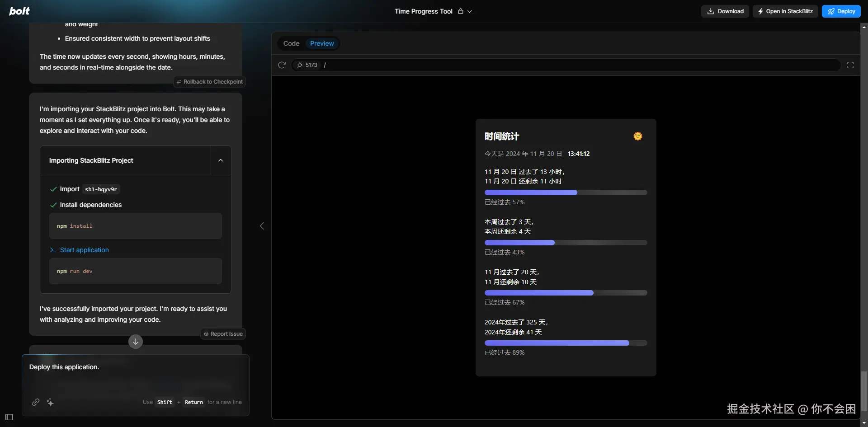Click the Install dependencies step
Image resolution: width=868 pixels, height=427 pixels.
click(86, 205)
